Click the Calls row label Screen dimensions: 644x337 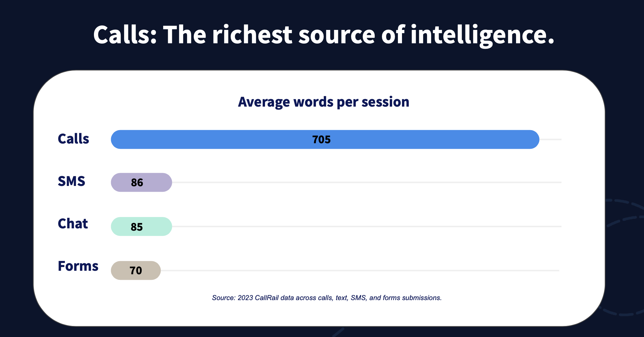point(73,139)
